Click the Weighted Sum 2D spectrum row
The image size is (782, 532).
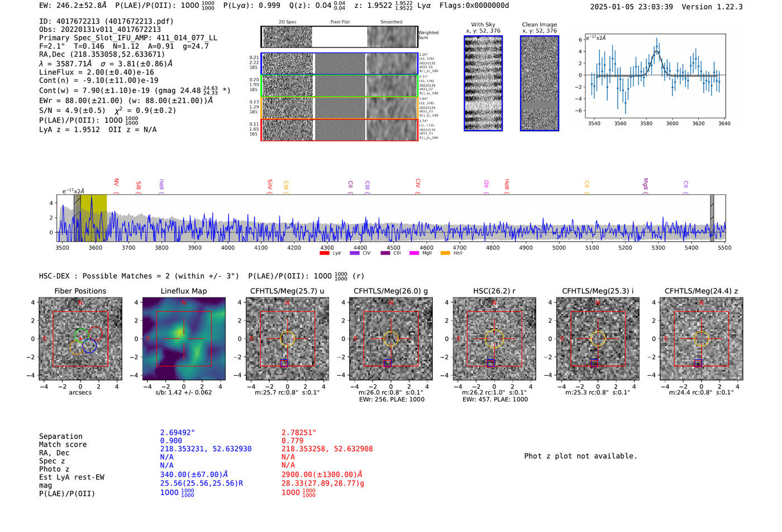tap(339, 37)
